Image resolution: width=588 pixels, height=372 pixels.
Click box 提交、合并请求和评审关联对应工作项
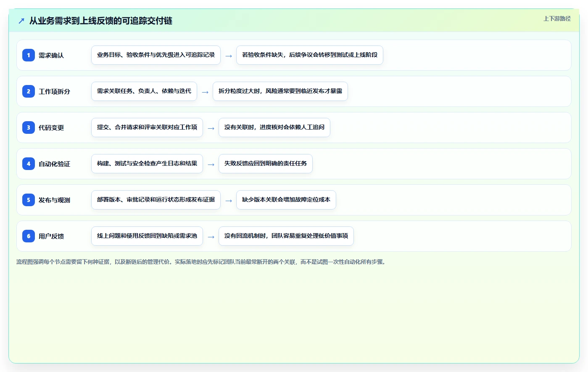tap(147, 128)
